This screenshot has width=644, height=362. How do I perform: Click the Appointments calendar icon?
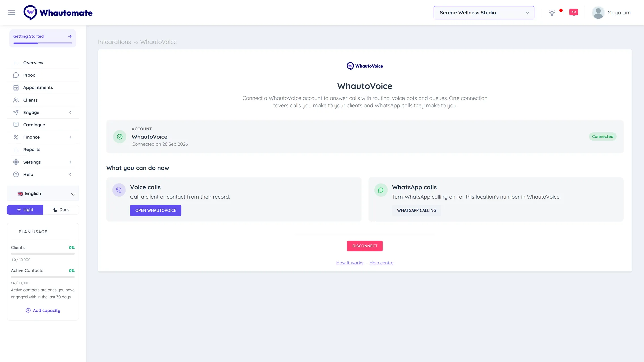pos(16,87)
